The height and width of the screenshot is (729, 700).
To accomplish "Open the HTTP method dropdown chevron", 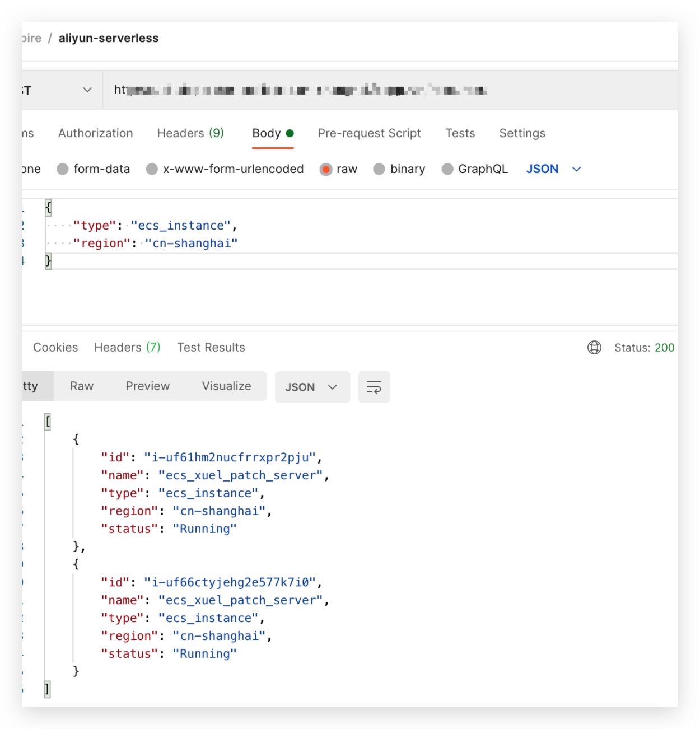I will tap(87, 90).
